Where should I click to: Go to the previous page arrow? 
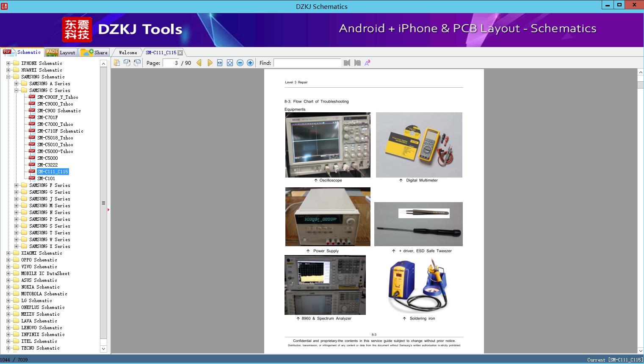coord(199,63)
